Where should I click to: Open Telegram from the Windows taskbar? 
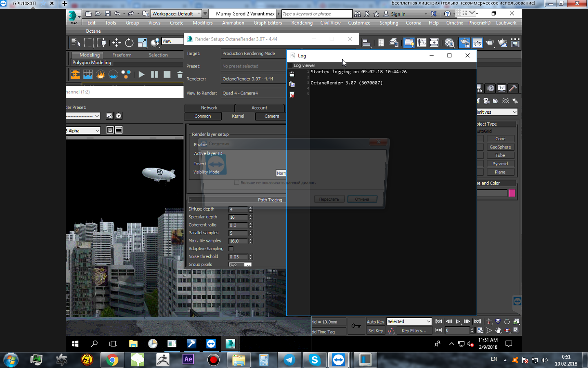(x=289, y=360)
